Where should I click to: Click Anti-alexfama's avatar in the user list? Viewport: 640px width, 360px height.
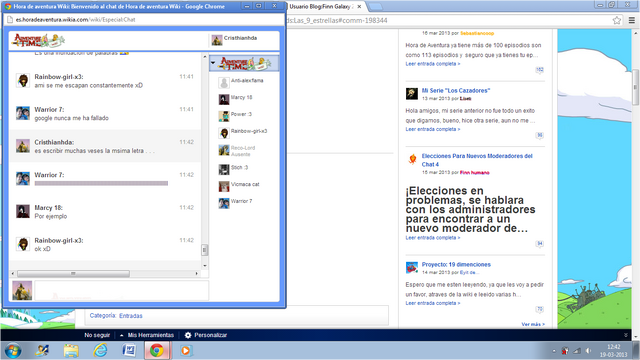(224, 83)
